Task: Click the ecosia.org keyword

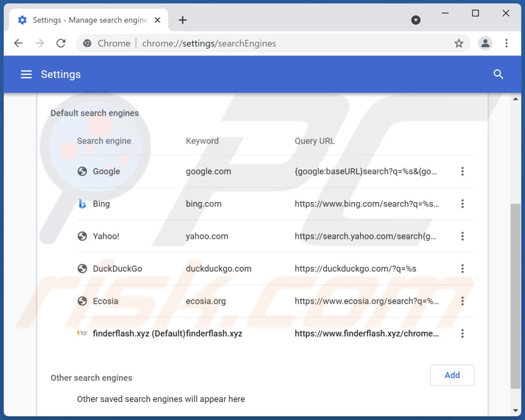Action: [205, 301]
